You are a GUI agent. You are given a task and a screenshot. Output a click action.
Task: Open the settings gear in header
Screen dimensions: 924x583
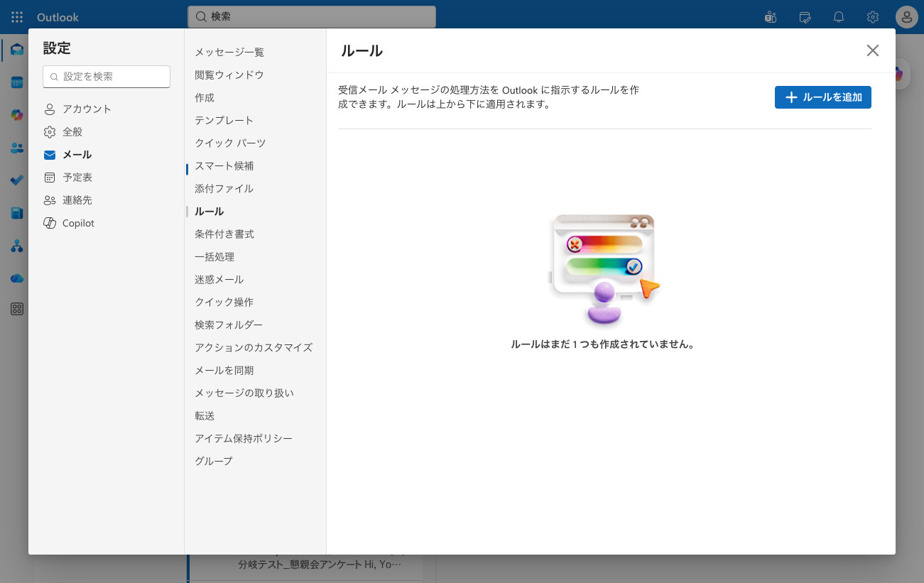pos(873,17)
